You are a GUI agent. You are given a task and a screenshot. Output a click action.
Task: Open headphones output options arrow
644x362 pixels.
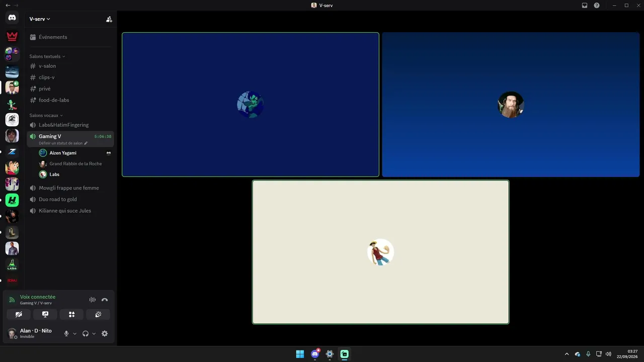click(x=94, y=333)
